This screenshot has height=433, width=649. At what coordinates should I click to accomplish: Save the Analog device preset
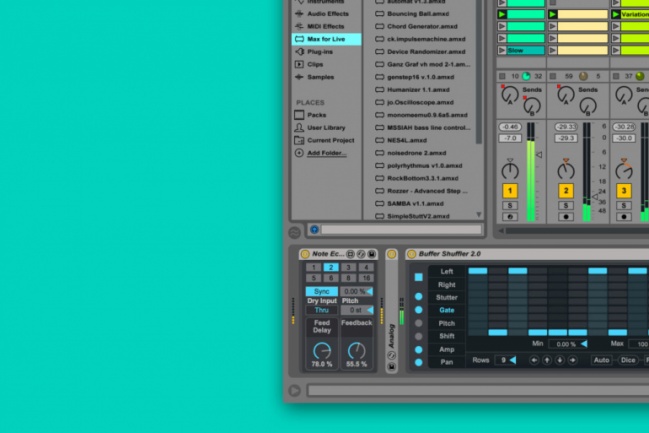click(392, 367)
